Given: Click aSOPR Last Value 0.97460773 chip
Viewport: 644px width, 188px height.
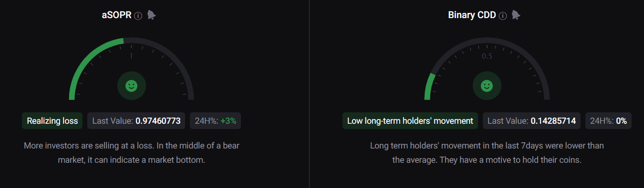Looking at the screenshot, I should coord(136,121).
